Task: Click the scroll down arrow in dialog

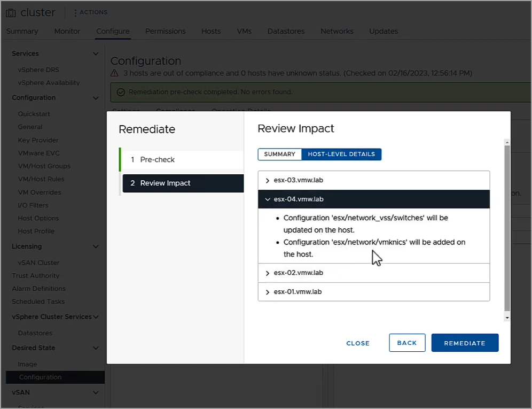Action: coord(507,318)
